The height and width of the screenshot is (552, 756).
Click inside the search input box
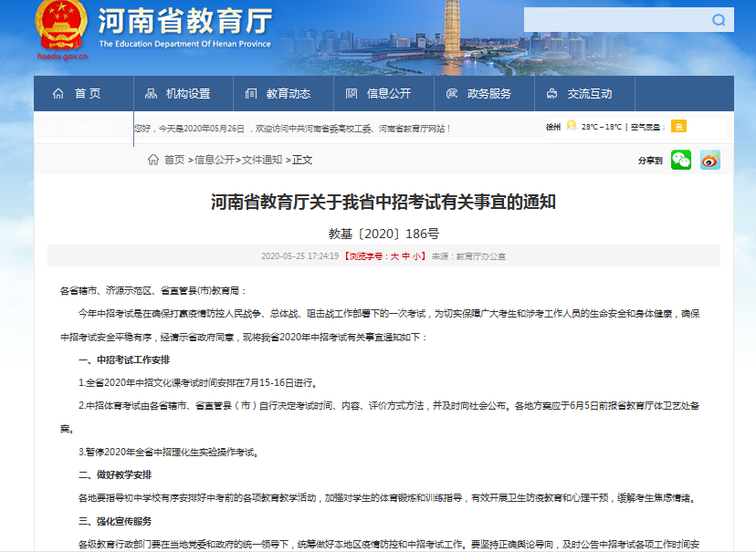pyautogui.click(x=621, y=18)
